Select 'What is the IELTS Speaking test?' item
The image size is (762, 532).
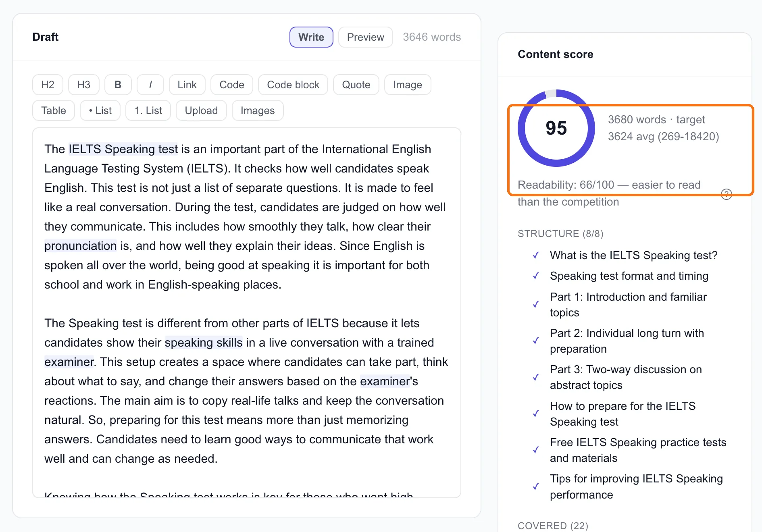634,256
